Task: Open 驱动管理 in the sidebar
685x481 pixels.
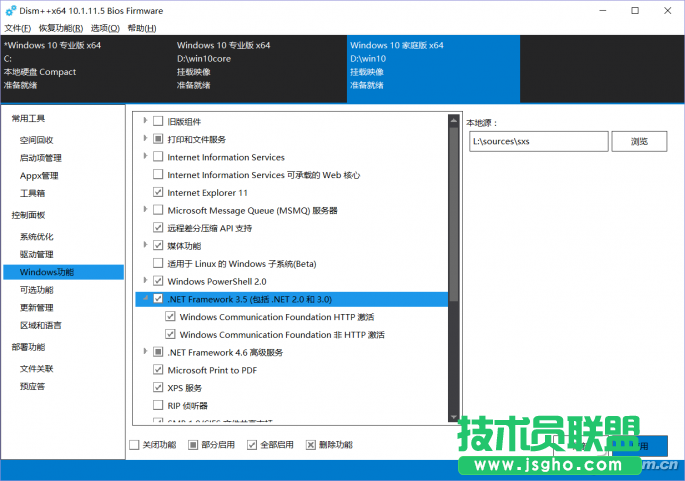Action: pyautogui.click(x=37, y=254)
